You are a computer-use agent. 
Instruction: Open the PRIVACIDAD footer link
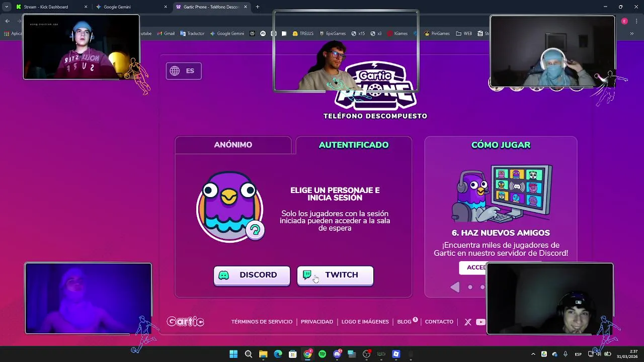pos(317,322)
